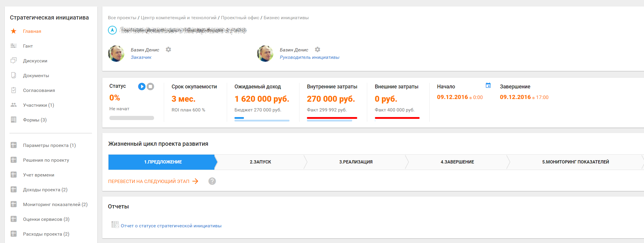Select stage 2.ЗАПУСК

pos(260,162)
